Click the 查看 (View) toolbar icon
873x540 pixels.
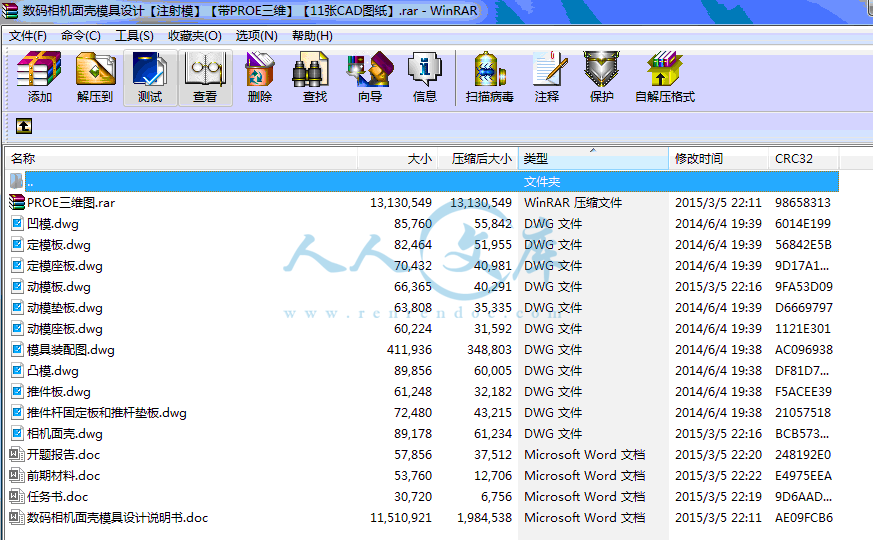205,69
